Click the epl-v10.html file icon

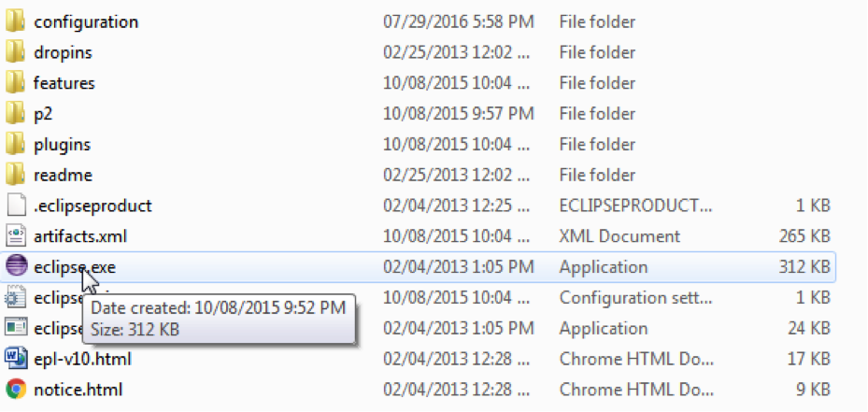click(x=16, y=359)
